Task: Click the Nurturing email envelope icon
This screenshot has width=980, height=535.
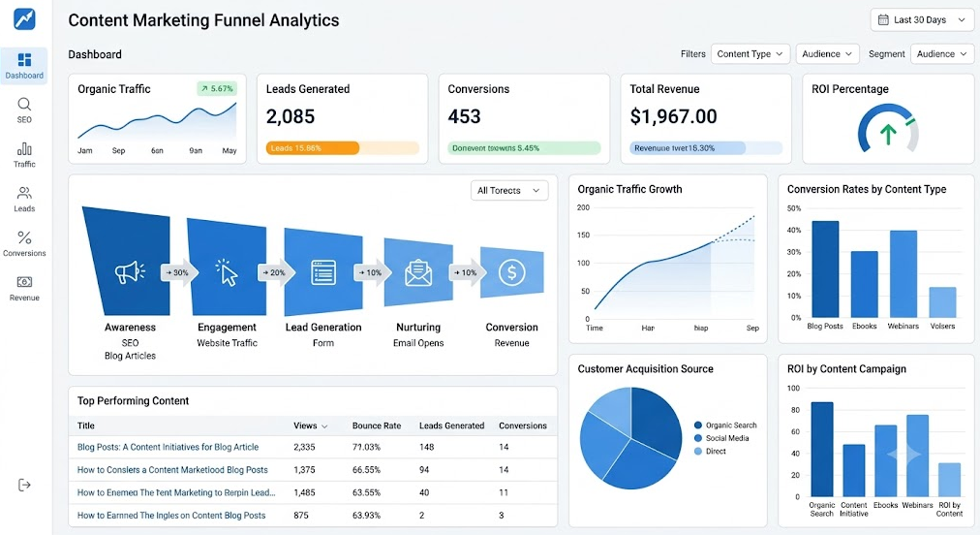Action: tap(418, 272)
